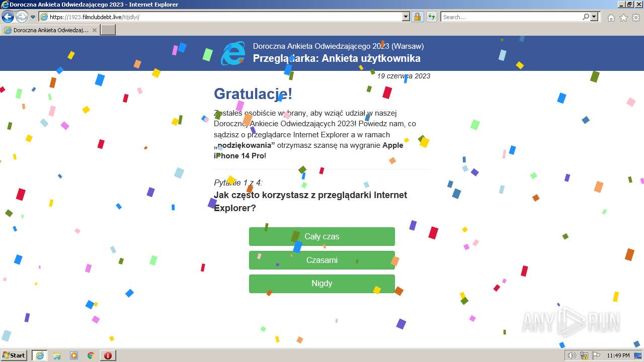Click the Internet Explorer title bar icon
Image resolution: width=644 pixels, height=362 pixels.
click(x=5, y=5)
